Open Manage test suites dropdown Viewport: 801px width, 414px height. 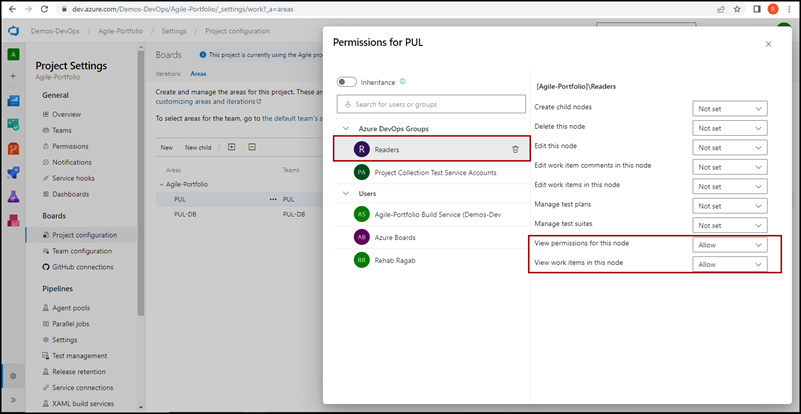(x=730, y=225)
